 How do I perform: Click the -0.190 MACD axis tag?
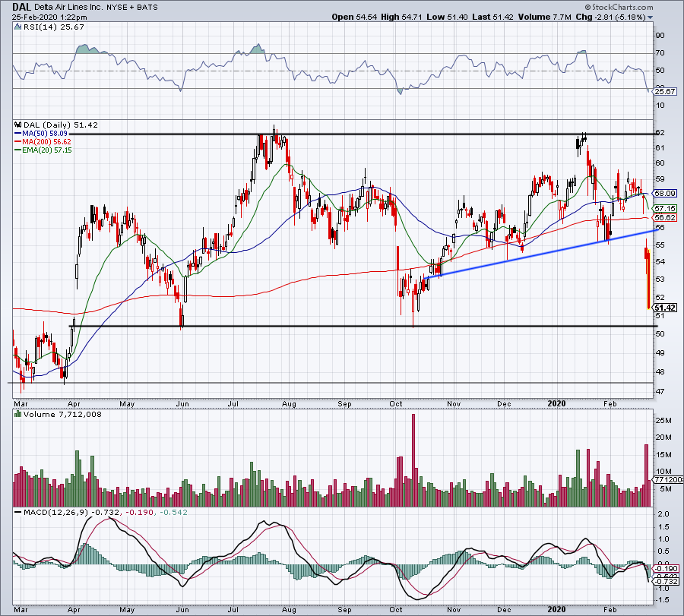(666, 568)
